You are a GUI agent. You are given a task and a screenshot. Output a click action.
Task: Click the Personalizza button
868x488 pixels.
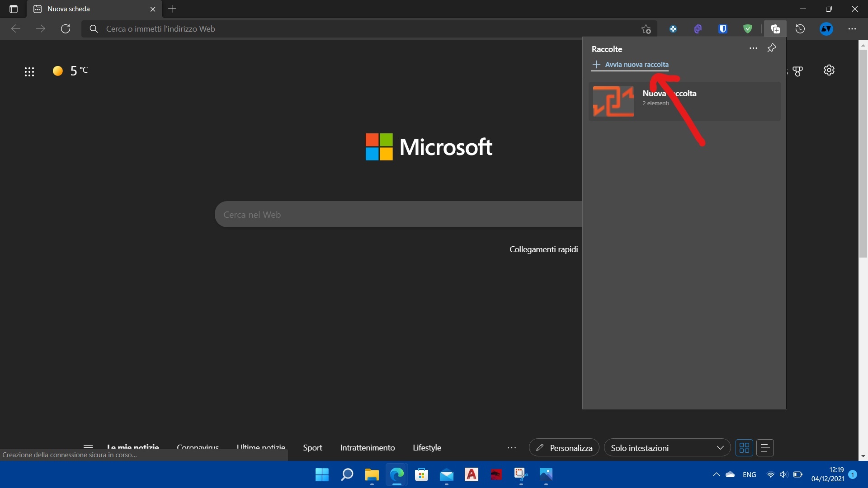pos(564,448)
